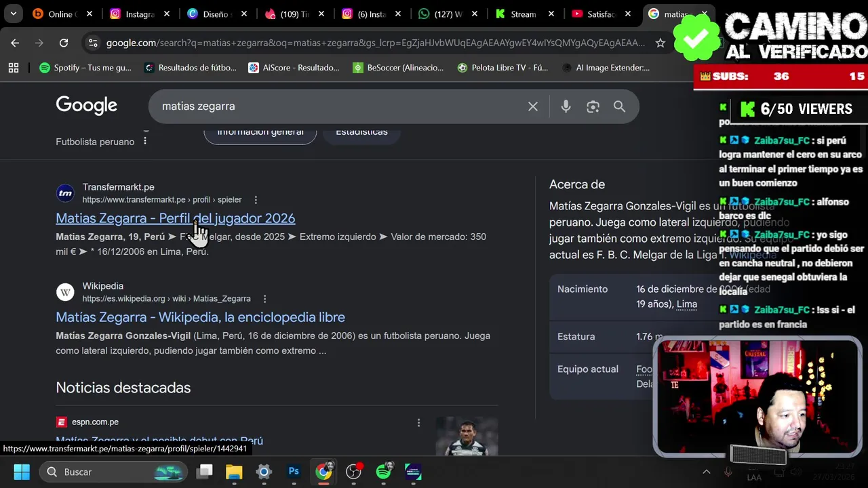Image resolution: width=868 pixels, height=488 pixels.
Task: Open AI Image Extender bookmark
Action: point(606,68)
